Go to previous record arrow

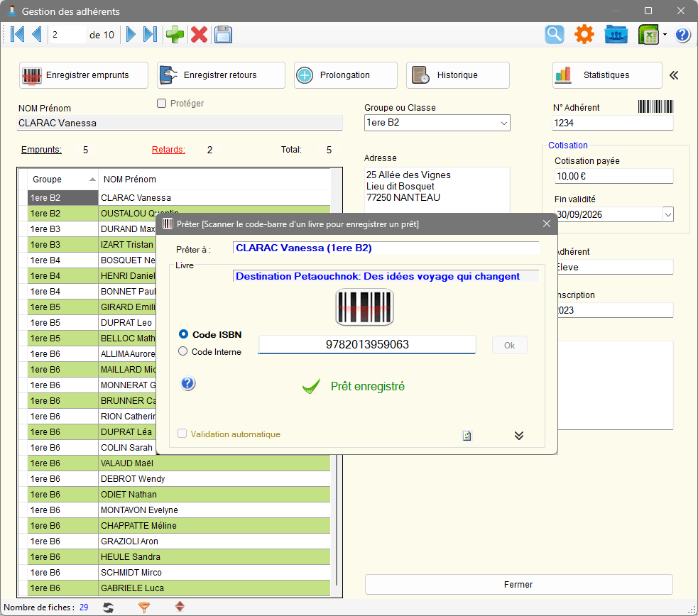(36, 34)
